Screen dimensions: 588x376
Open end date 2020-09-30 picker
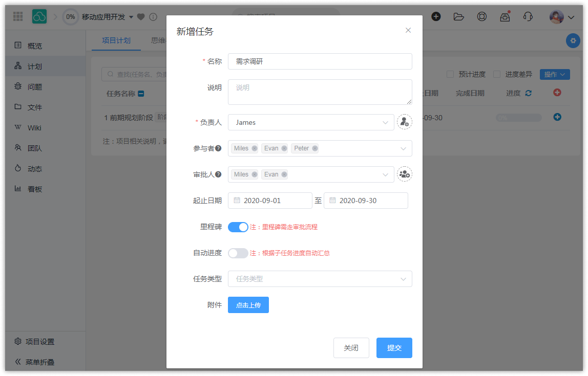pyautogui.click(x=366, y=201)
